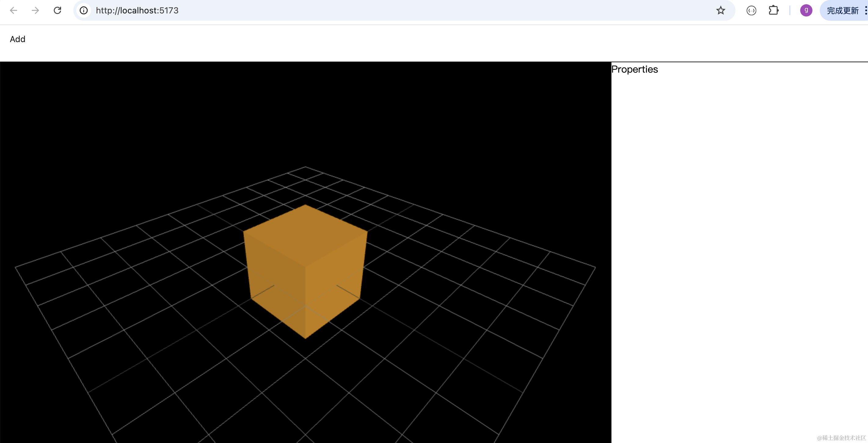Go back with the browser back arrow
Viewport: 868px width, 443px height.
13,10
